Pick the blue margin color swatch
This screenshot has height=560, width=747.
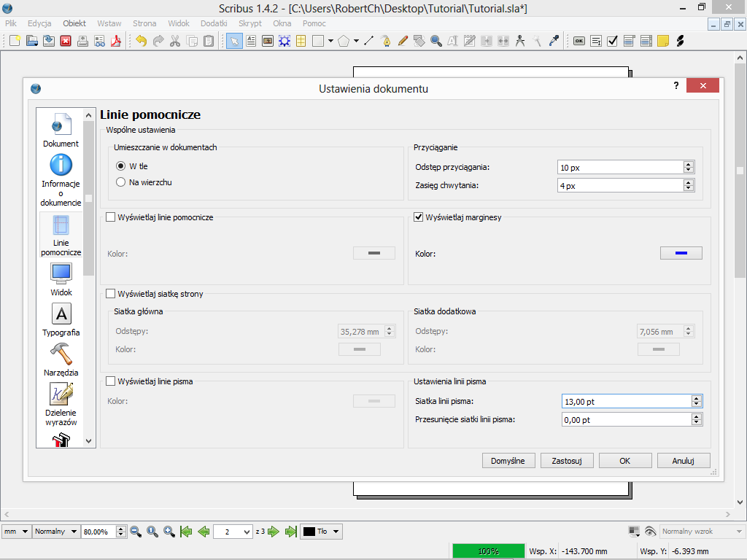[681, 253]
